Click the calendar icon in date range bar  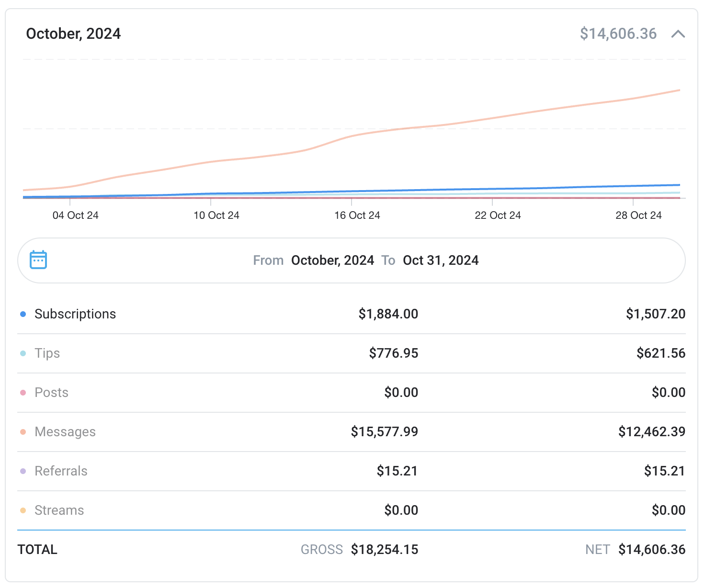(38, 260)
